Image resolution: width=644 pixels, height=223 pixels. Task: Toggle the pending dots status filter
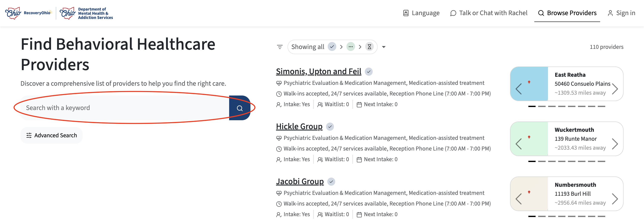tap(351, 47)
